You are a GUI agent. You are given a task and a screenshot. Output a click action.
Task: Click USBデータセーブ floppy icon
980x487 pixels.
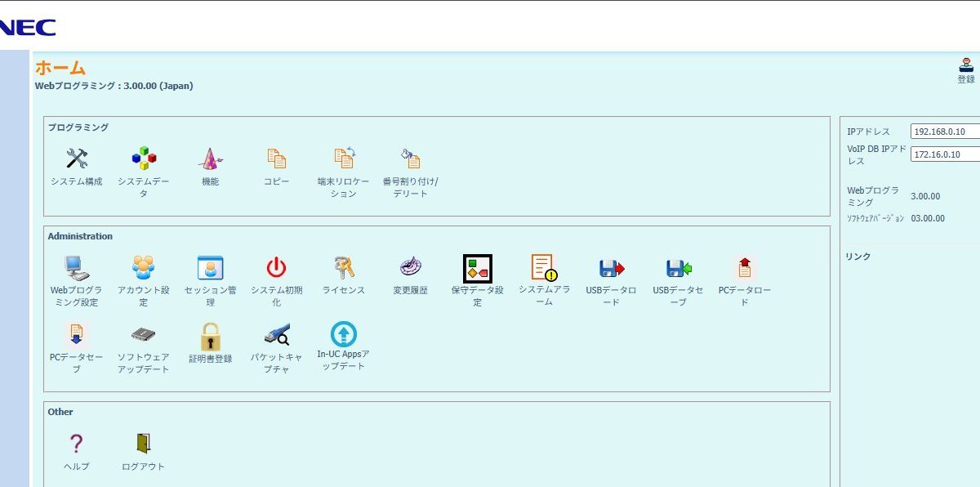click(679, 268)
